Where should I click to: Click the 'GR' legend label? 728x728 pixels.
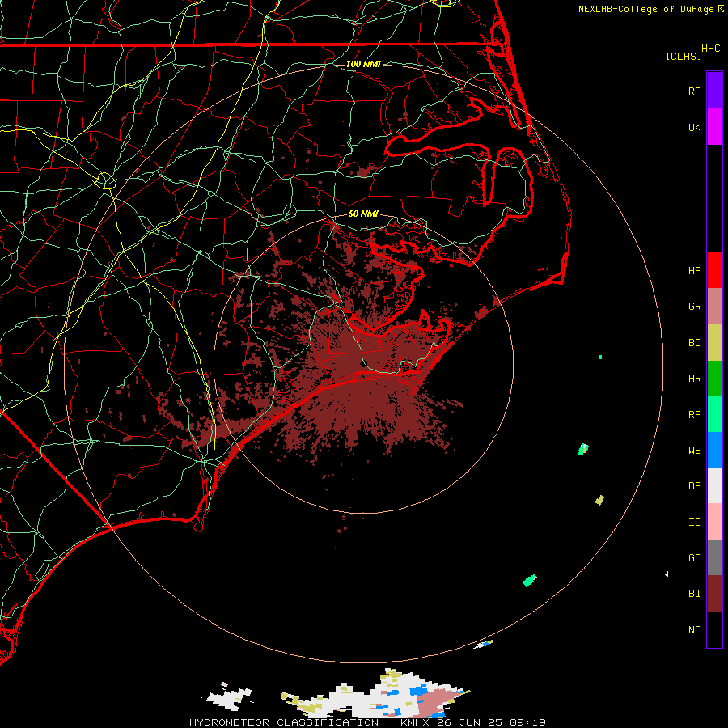694,307
